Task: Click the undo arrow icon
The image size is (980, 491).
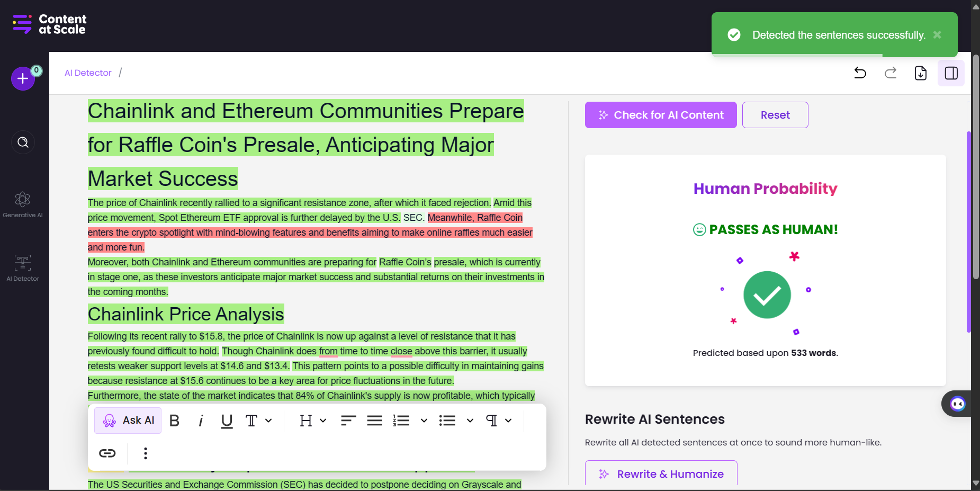Action: tap(860, 73)
